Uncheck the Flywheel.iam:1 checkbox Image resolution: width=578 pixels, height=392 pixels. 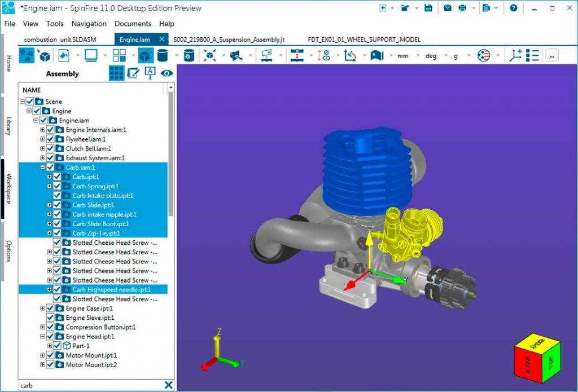tap(50, 139)
